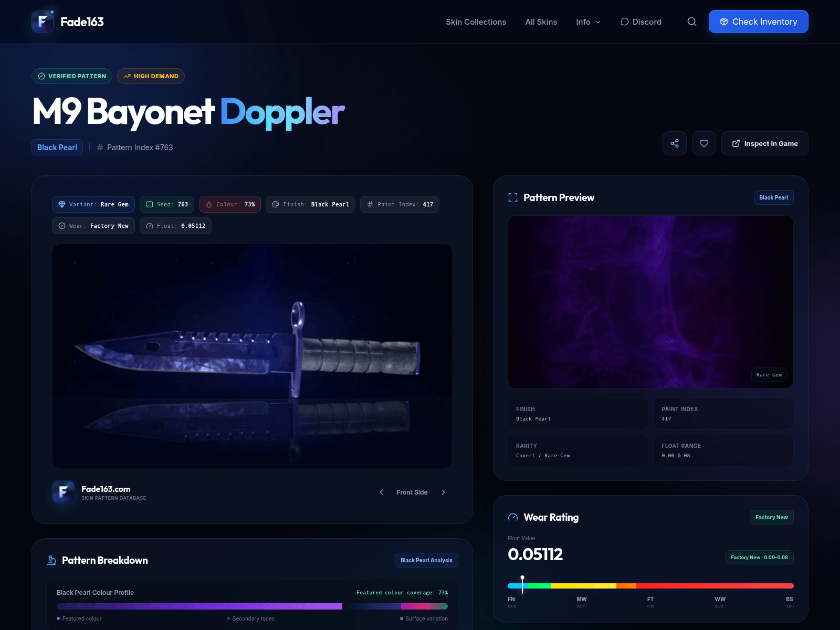The width and height of the screenshot is (840, 630).
Task: Click the 'MW' wear scale label
Action: 582,599
